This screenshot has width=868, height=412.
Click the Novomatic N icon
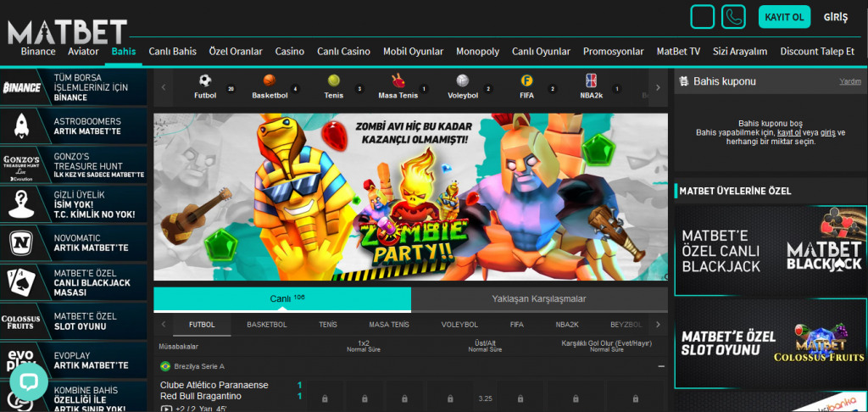21,242
